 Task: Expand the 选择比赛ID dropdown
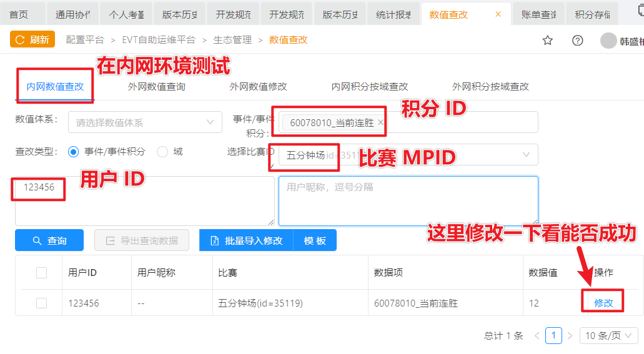(526, 154)
